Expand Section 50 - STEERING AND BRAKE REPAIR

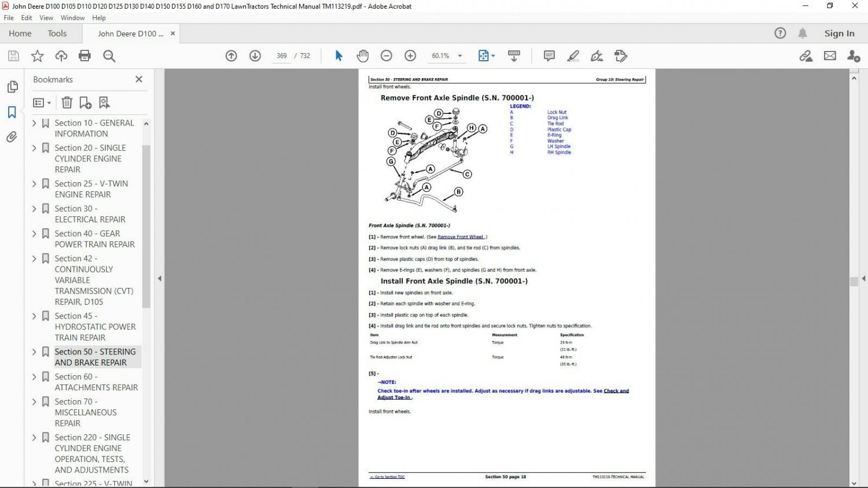click(34, 351)
